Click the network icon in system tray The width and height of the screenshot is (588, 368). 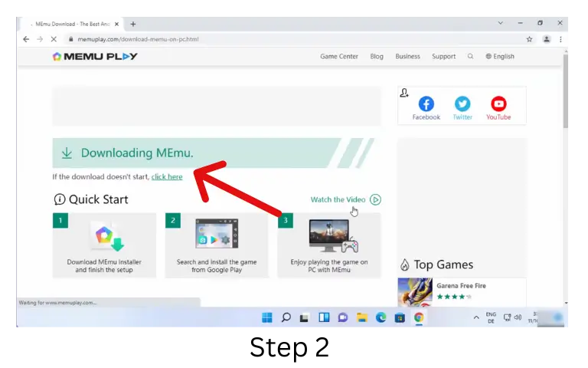(x=507, y=317)
